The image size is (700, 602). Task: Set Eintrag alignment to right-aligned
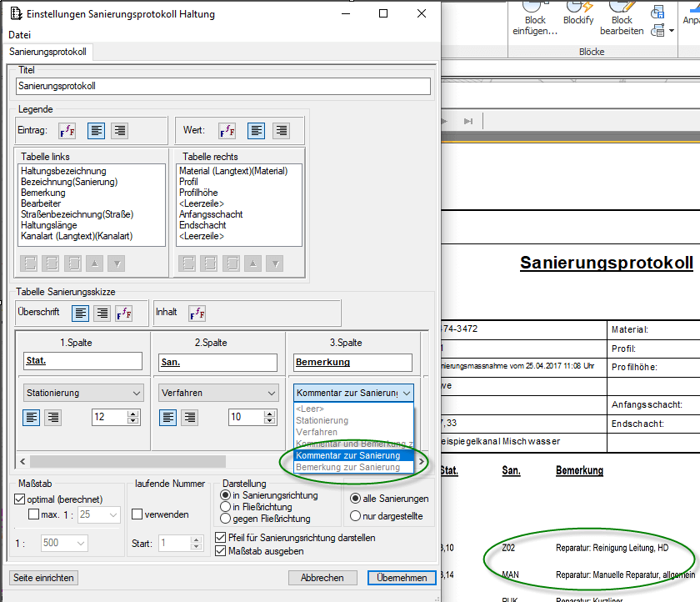click(119, 130)
